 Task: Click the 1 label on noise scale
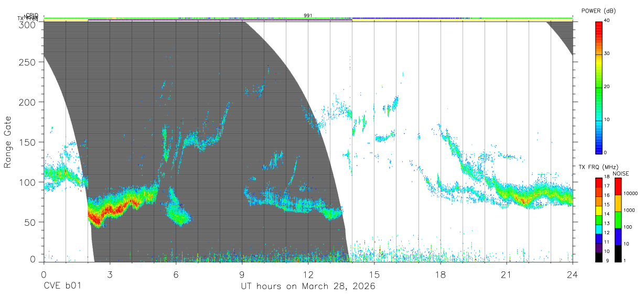(625, 260)
